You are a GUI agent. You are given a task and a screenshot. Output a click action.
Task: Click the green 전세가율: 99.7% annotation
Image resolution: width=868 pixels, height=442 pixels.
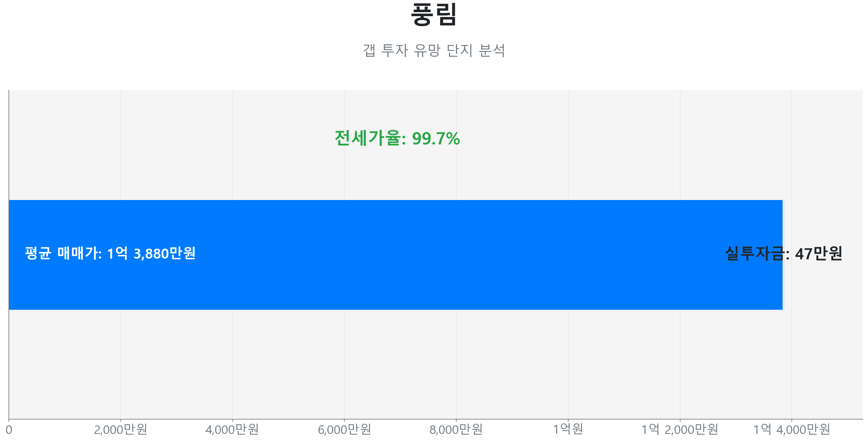(397, 138)
